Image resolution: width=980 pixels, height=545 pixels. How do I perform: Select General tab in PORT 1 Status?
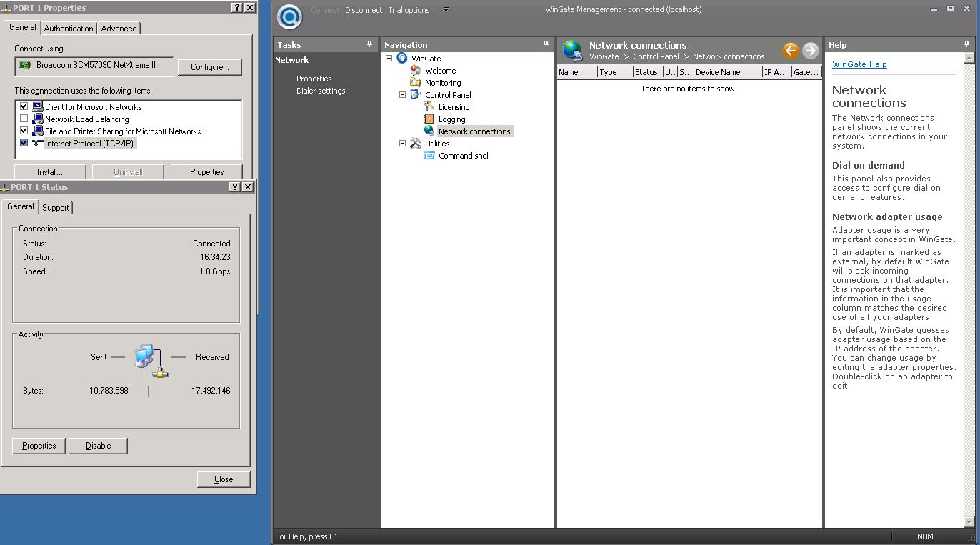[x=20, y=206]
